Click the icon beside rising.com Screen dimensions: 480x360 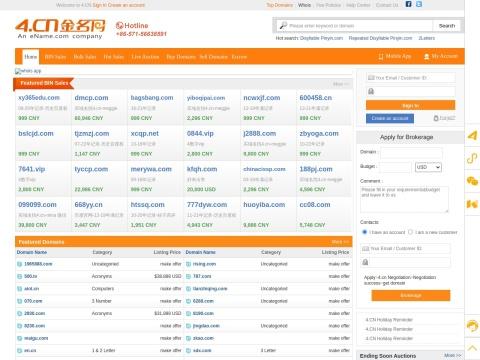(188, 264)
